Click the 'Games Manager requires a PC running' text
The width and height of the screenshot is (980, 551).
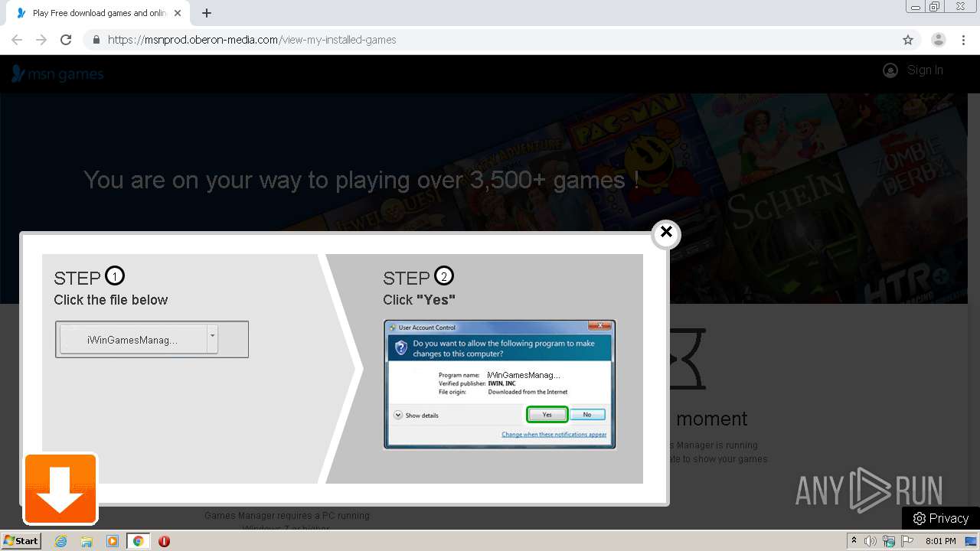pyautogui.click(x=288, y=515)
